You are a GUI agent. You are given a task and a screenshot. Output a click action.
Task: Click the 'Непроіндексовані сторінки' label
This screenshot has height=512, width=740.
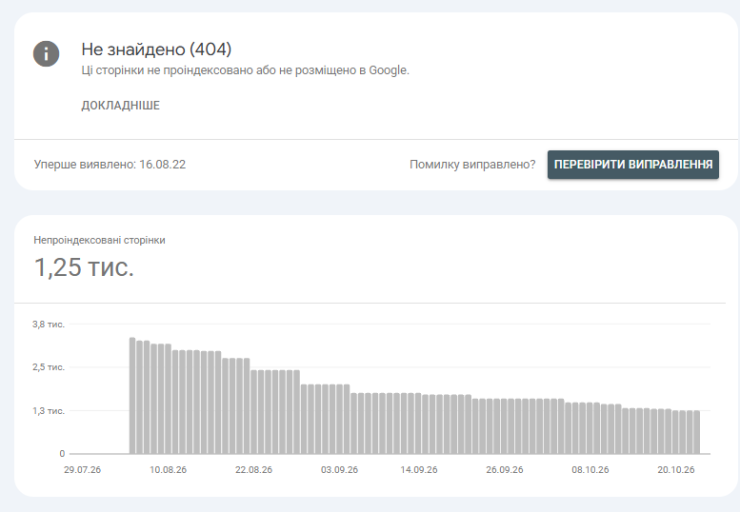pos(99,240)
